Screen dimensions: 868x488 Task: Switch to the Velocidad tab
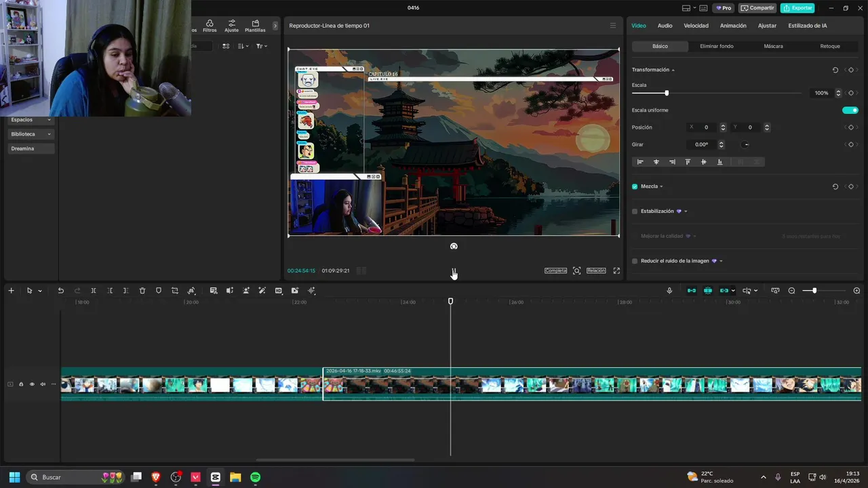[696, 26]
